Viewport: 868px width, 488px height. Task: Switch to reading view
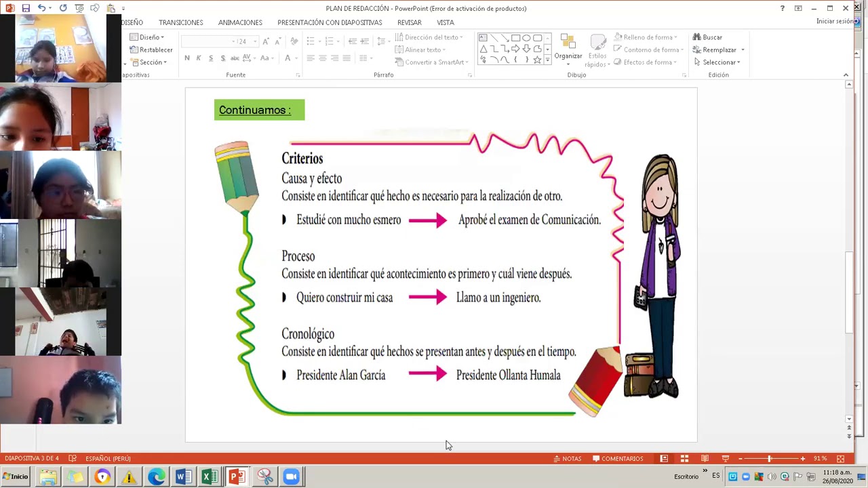pyautogui.click(x=705, y=459)
